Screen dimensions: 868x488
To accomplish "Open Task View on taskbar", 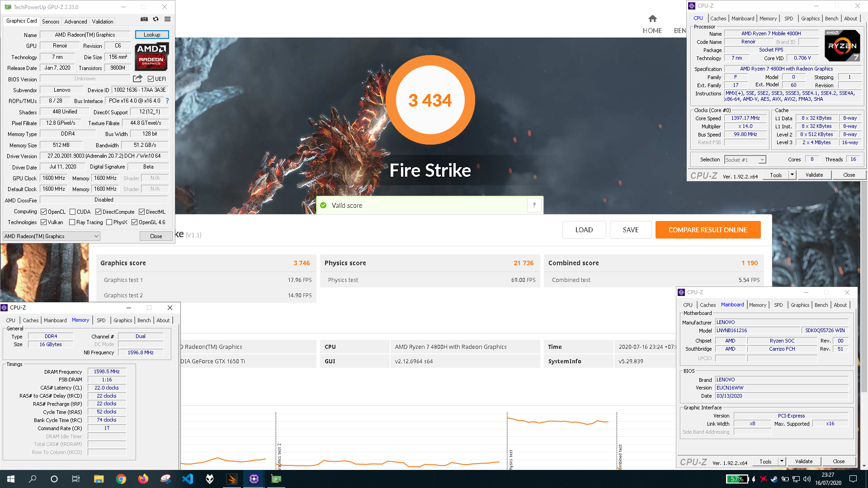I will point(76,479).
